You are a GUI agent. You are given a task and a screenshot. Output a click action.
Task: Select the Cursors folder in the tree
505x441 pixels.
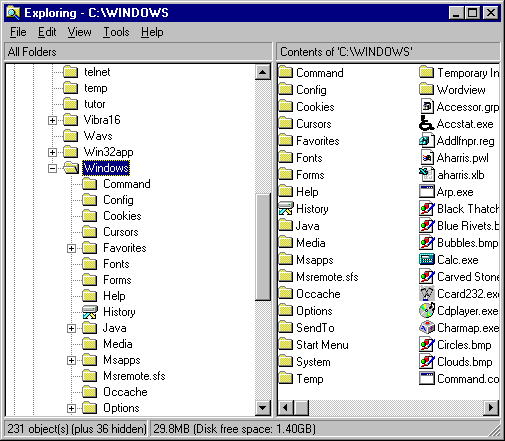121,232
